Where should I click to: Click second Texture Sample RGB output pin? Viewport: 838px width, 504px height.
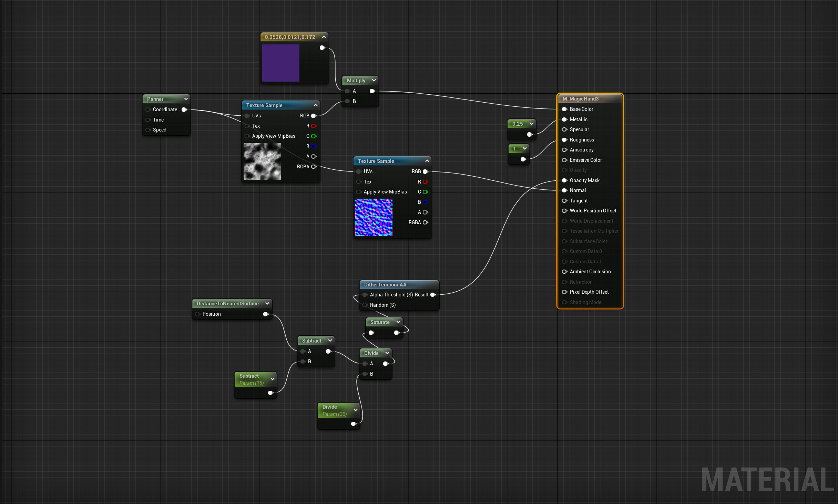(425, 171)
